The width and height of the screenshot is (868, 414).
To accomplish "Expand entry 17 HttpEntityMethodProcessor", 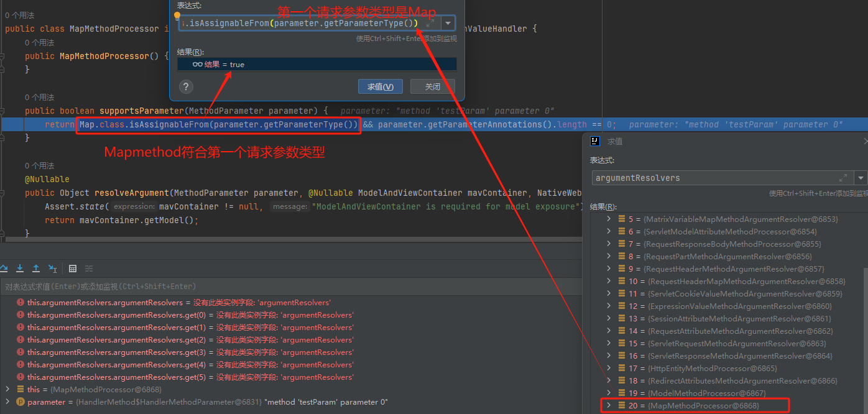I will tap(609, 368).
